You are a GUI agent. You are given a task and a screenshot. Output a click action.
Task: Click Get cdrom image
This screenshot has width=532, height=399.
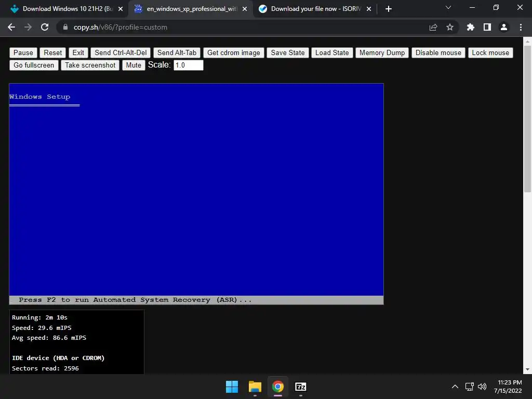tap(233, 52)
